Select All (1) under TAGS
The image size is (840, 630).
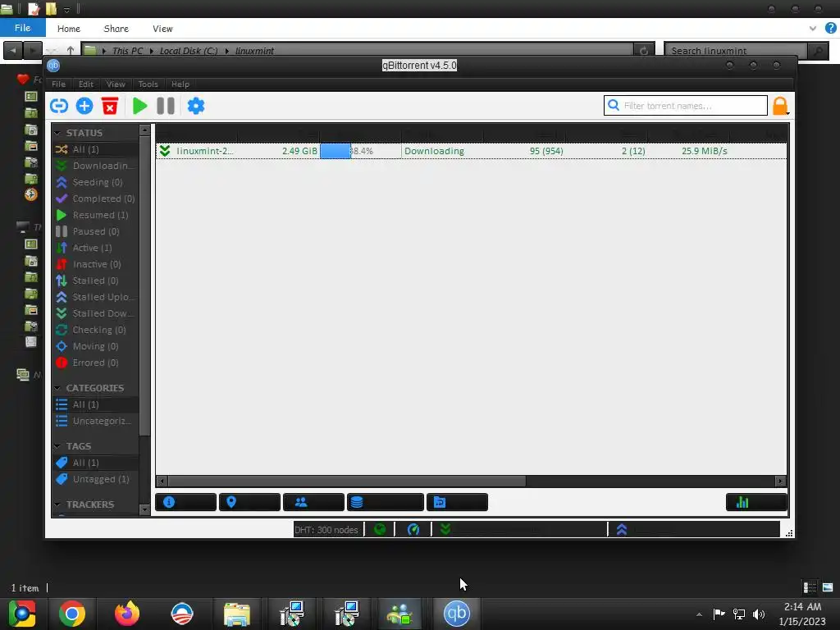point(95,463)
